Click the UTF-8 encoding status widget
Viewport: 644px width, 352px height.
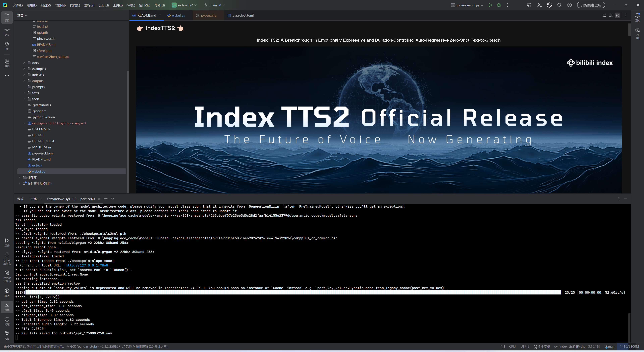(525, 346)
